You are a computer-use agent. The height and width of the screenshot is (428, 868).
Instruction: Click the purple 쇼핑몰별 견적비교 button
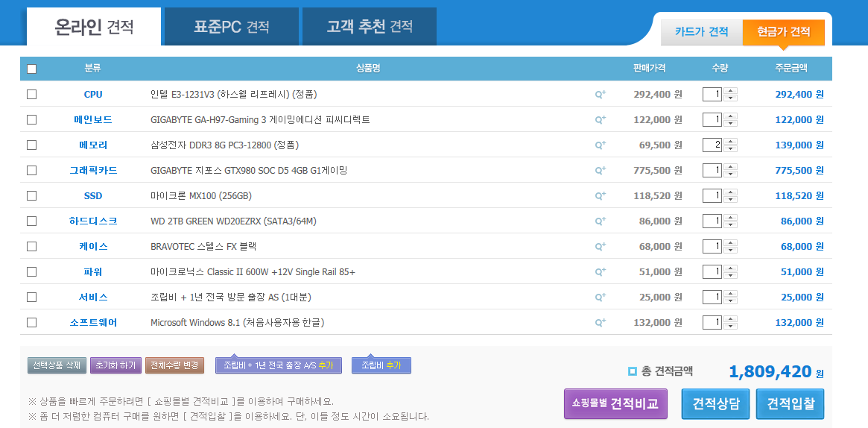tap(615, 403)
